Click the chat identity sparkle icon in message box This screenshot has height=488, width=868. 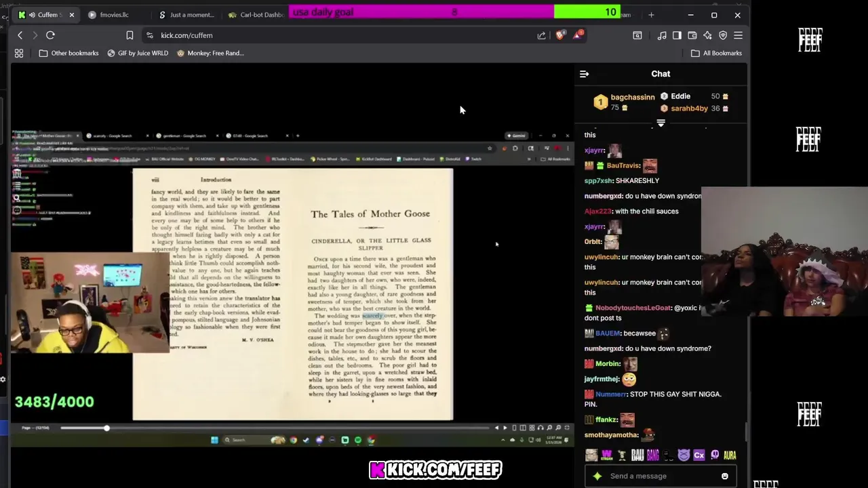pyautogui.click(x=597, y=476)
